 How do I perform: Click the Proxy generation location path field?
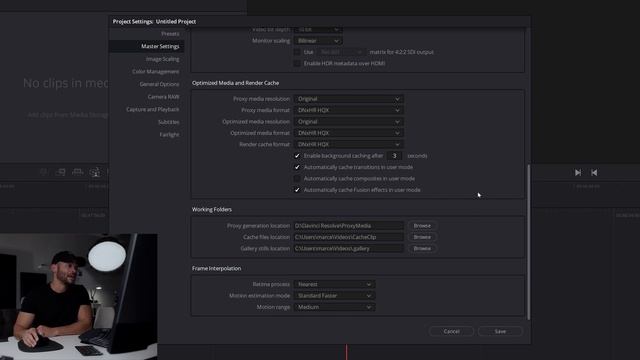pyautogui.click(x=349, y=226)
